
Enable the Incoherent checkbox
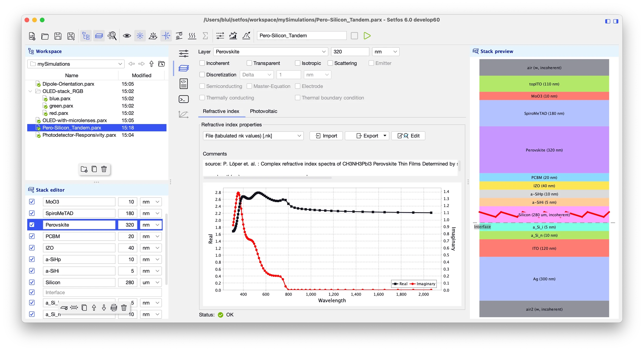click(202, 63)
